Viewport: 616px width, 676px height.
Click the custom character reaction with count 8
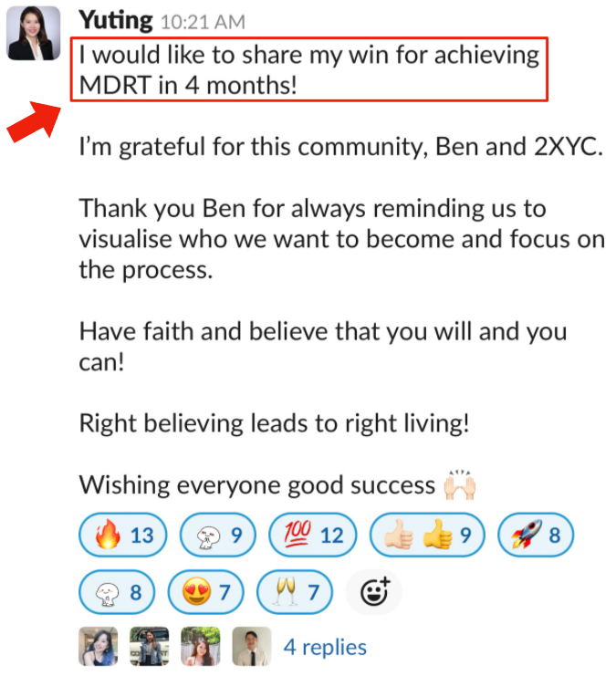(x=117, y=592)
